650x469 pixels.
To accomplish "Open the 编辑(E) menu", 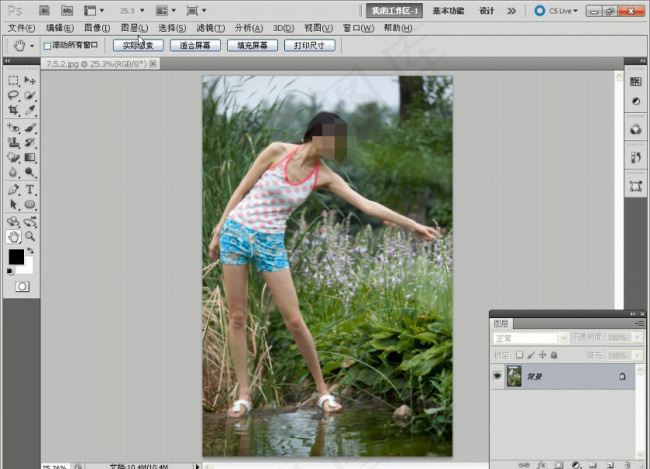I will coord(60,28).
